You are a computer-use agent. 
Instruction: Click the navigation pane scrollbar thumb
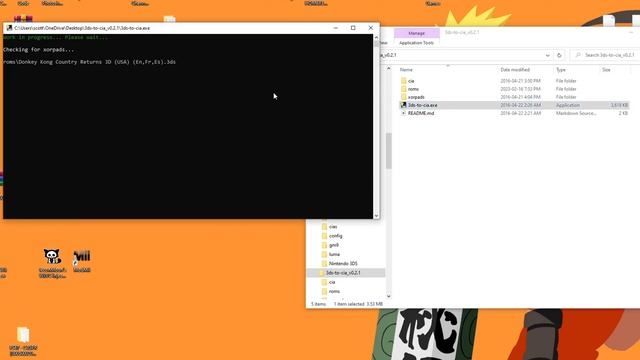[x=388, y=151]
